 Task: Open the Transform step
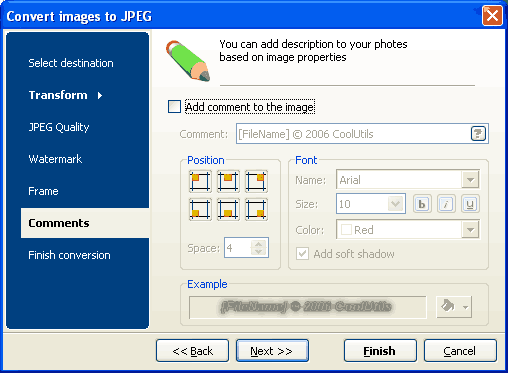[x=58, y=95]
